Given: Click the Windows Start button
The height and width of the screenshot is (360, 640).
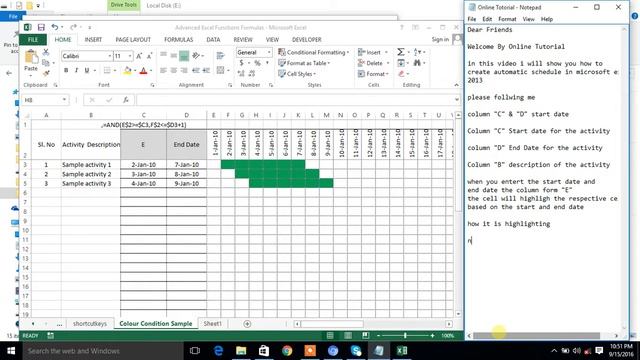Looking at the screenshot, I should click(x=11, y=351).
